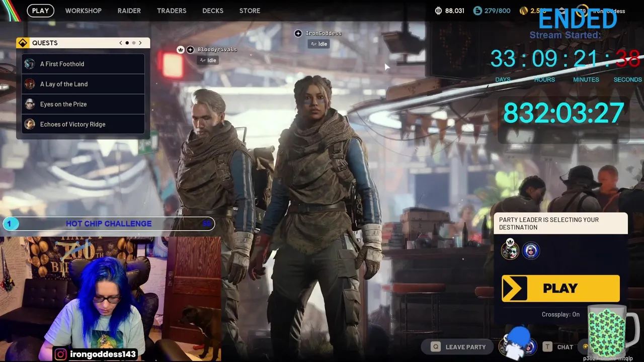Click the irongoddess143 handle label
Screen dimensions: 644x362
pyautogui.click(x=103, y=354)
